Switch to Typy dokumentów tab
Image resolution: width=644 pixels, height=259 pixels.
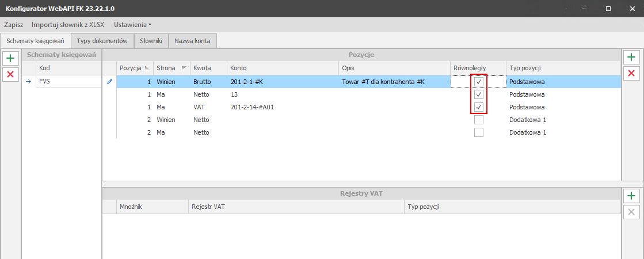point(102,41)
